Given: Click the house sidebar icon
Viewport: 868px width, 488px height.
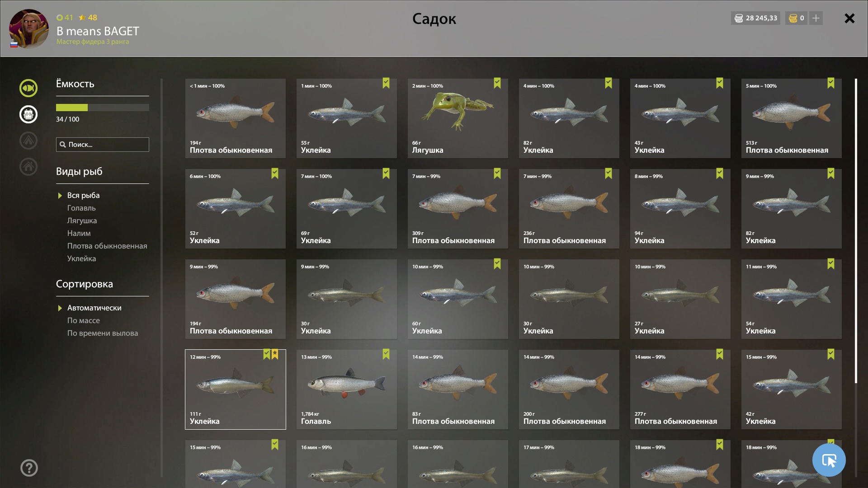Looking at the screenshot, I should click(x=28, y=167).
